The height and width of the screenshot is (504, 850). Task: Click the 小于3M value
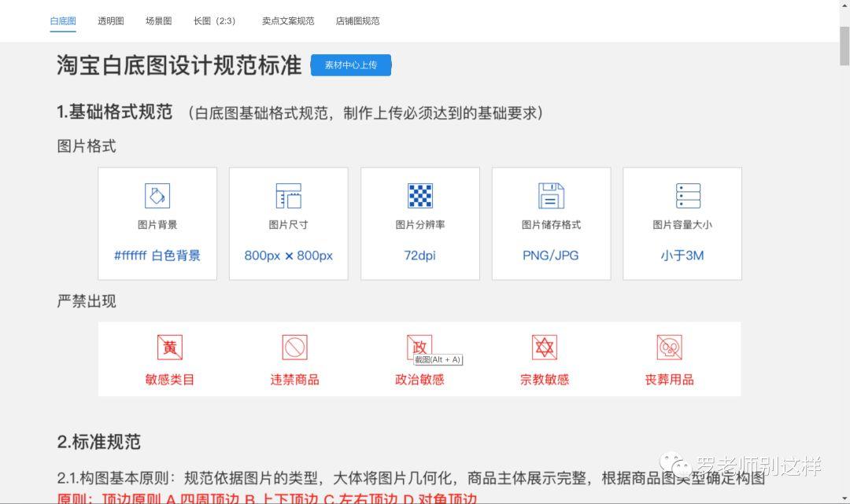682,256
